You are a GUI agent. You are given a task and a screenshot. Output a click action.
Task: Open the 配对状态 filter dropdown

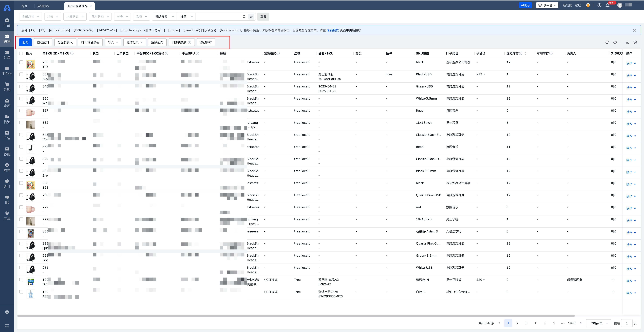(x=100, y=17)
